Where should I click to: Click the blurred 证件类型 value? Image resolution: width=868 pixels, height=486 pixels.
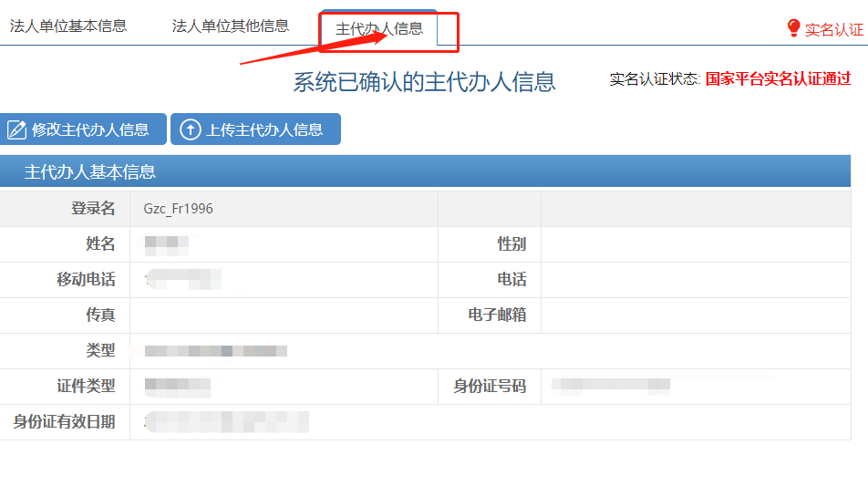(x=178, y=386)
